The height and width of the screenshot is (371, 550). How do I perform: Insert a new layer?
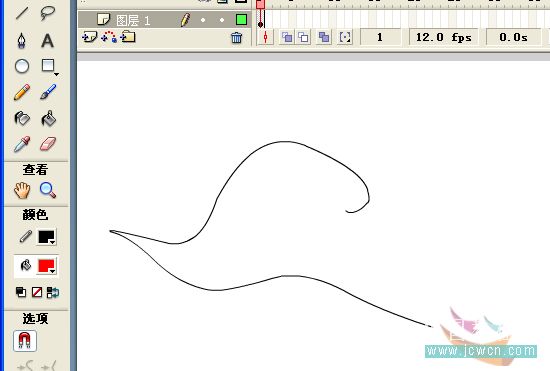tap(89, 37)
